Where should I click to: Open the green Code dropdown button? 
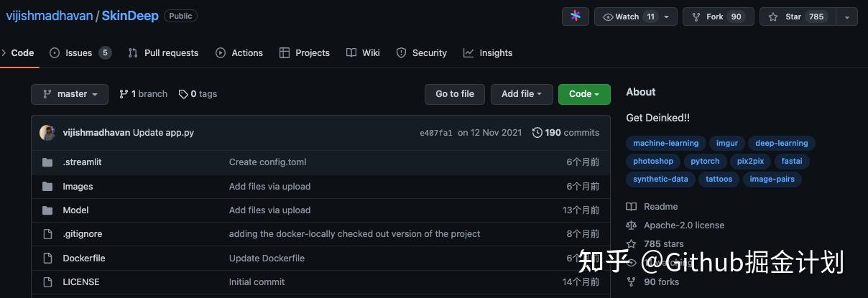pos(583,94)
